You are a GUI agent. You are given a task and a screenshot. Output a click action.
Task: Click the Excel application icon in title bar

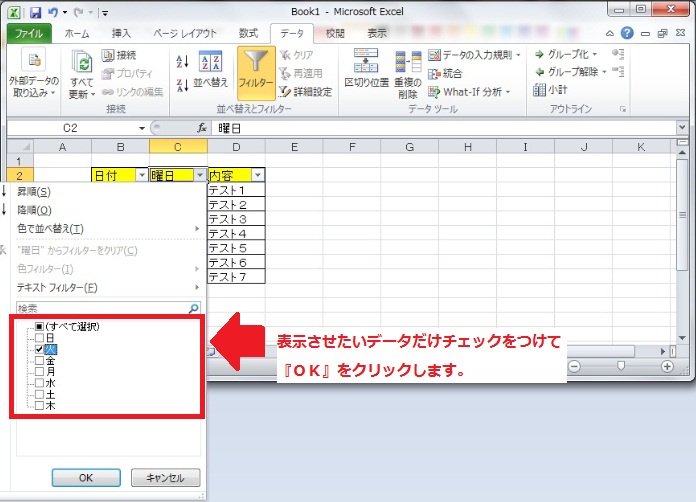tap(14, 12)
